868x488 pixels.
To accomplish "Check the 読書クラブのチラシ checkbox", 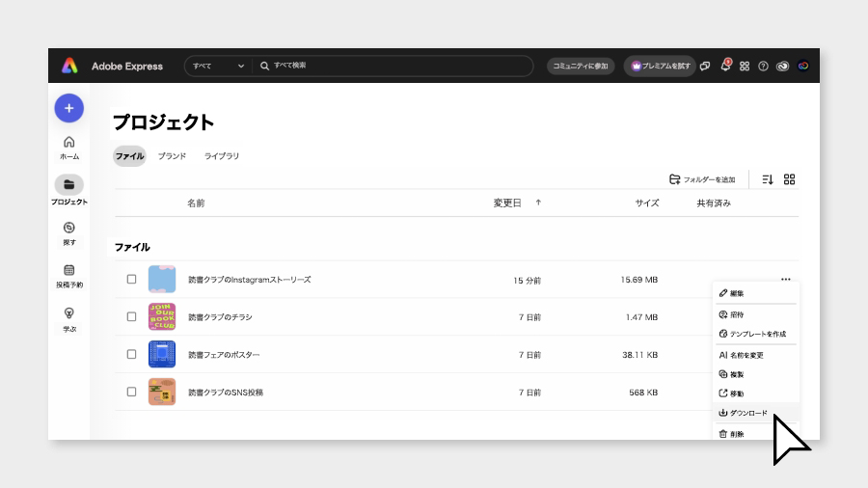I will click(x=131, y=316).
